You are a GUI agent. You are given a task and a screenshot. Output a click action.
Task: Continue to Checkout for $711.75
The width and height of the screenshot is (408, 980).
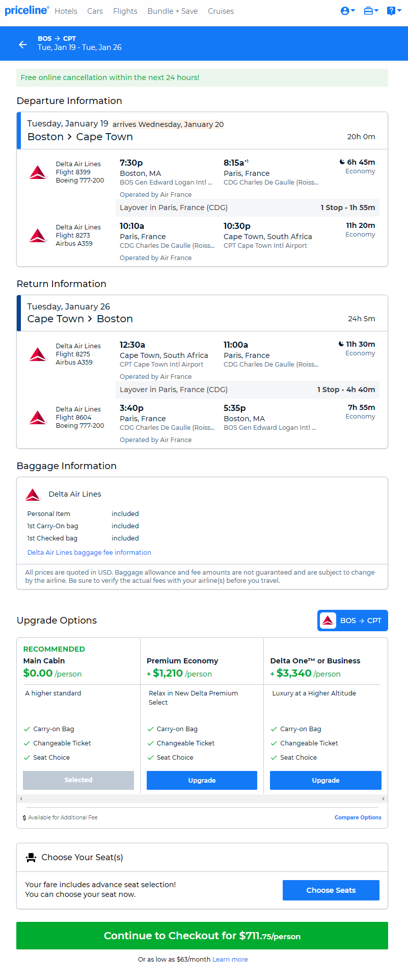coord(202,936)
